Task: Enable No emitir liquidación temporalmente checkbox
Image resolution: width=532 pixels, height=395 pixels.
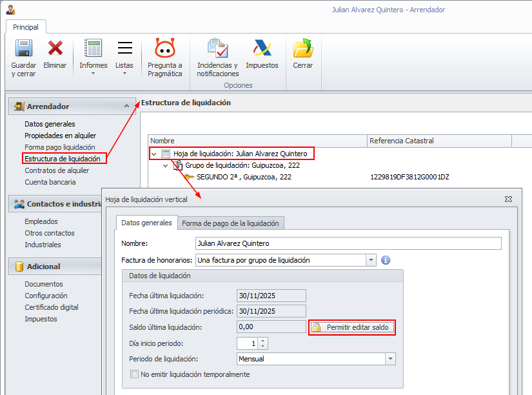Action: coord(135,374)
